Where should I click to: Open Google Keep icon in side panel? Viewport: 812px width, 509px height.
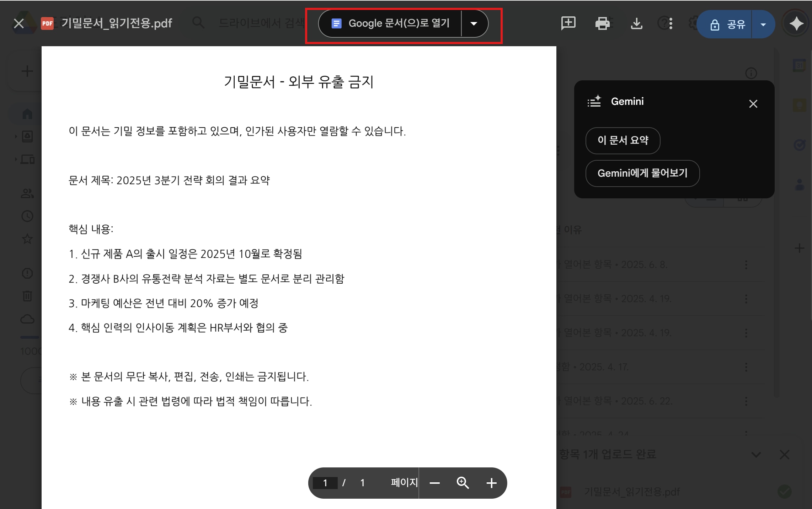click(799, 105)
